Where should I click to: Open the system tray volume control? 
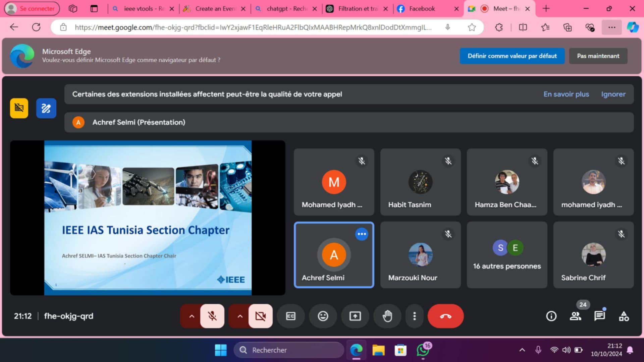566,350
